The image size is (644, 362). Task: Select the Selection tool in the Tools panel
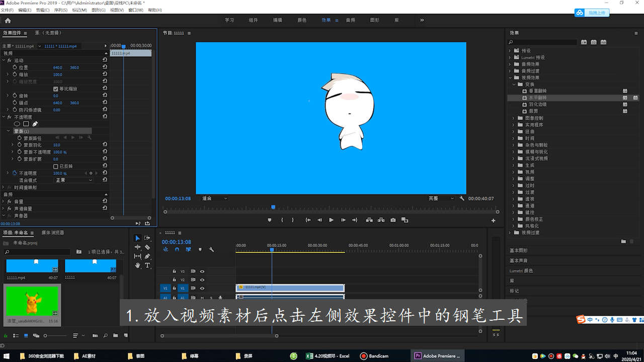137,238
